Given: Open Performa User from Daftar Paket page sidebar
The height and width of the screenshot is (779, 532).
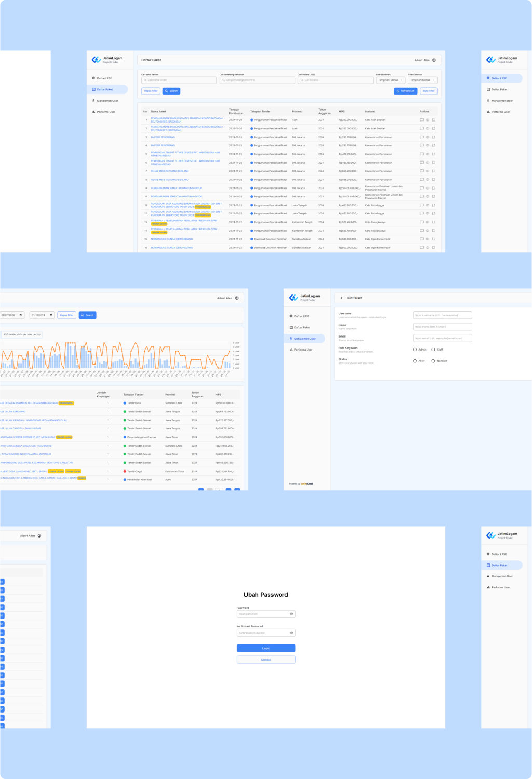Looking at the screenshot, I should [x=106, y=112].
